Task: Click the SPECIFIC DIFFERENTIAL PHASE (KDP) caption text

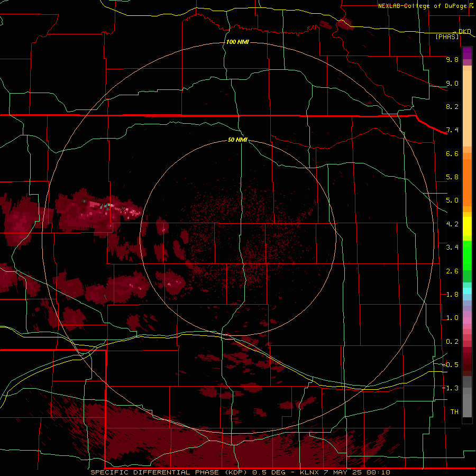Action: point(170,472)
